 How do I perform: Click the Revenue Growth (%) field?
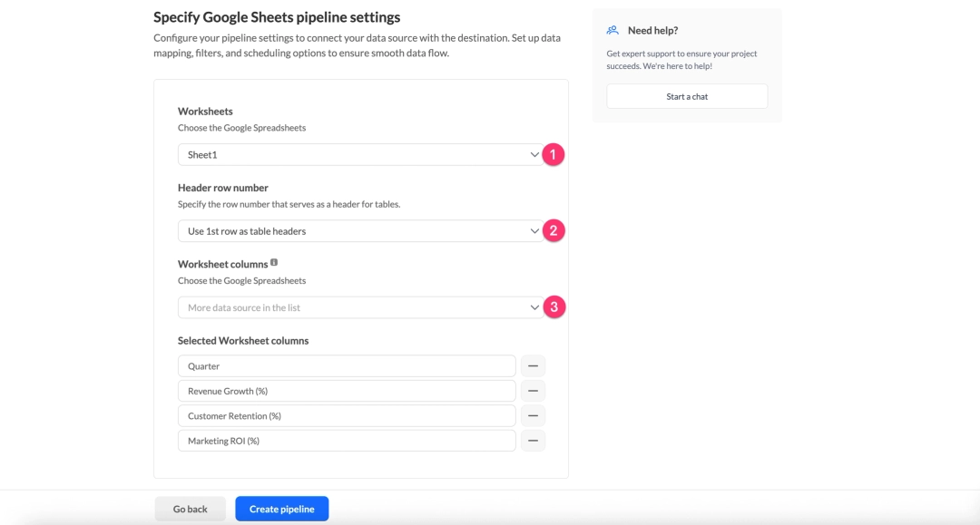click(x=347, y=391)
